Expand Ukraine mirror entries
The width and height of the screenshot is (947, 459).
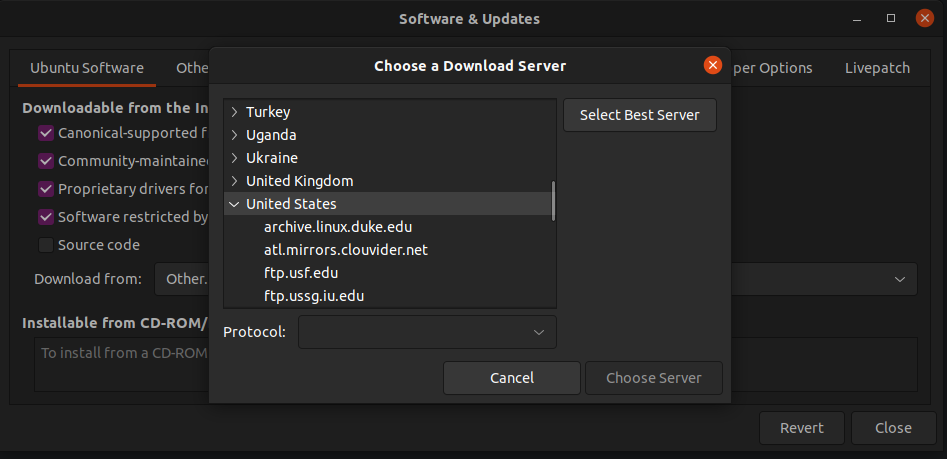pyautogui.click(x=235, y=158)
